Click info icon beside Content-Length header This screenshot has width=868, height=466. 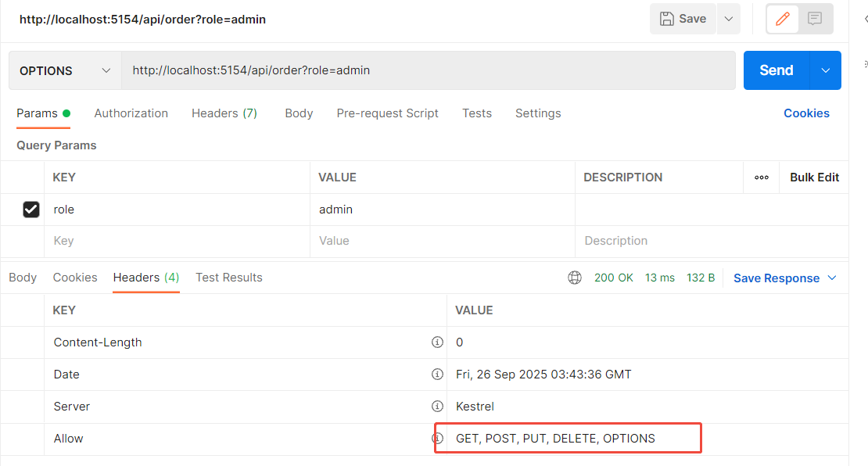tap(438, 342)
